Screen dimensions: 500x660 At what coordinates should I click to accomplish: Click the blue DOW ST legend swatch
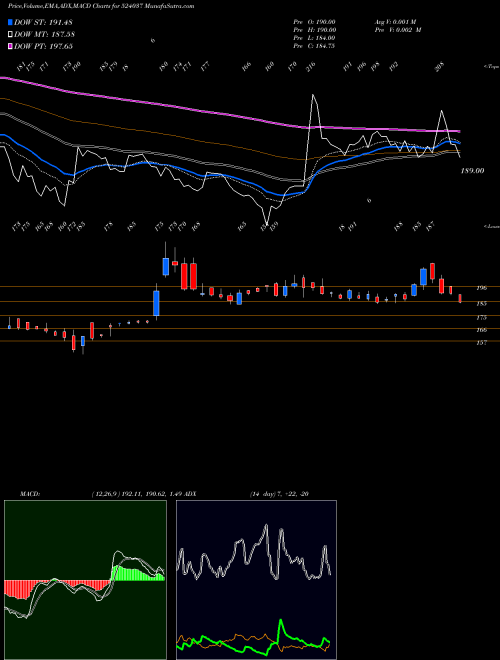point(11,22)
